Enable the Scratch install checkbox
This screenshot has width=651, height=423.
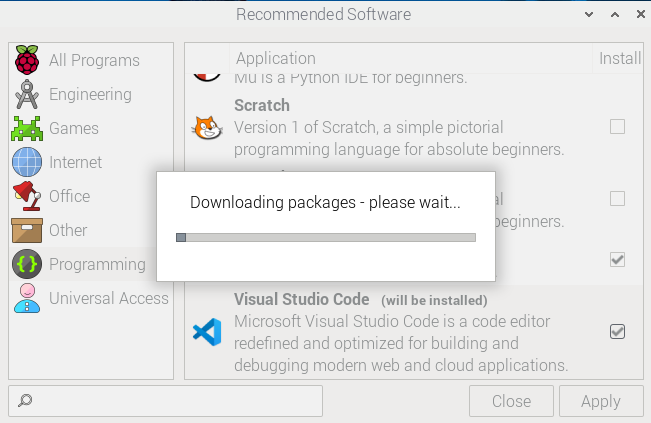(617, 127)
